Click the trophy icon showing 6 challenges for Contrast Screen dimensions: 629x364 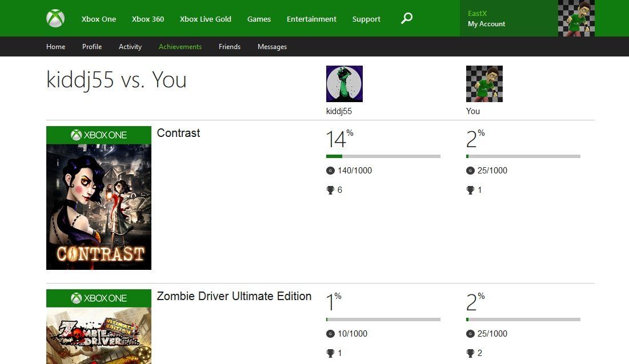(330, 189)
